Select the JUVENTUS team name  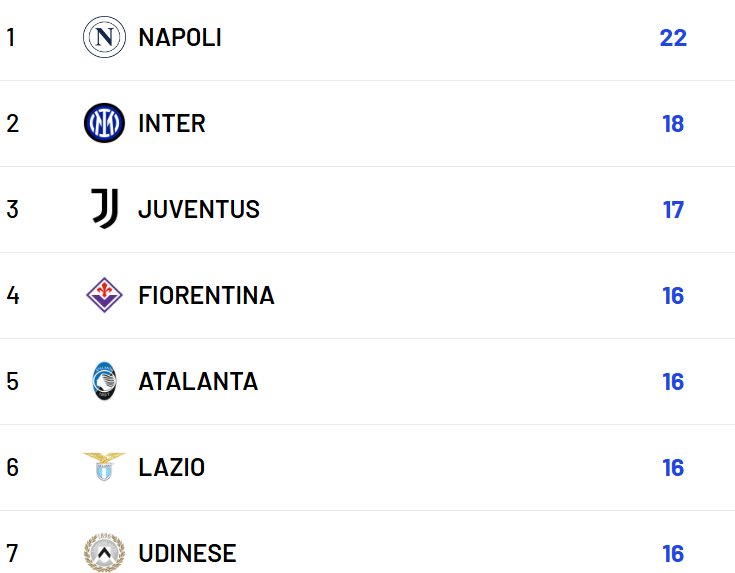coord(199,210)
